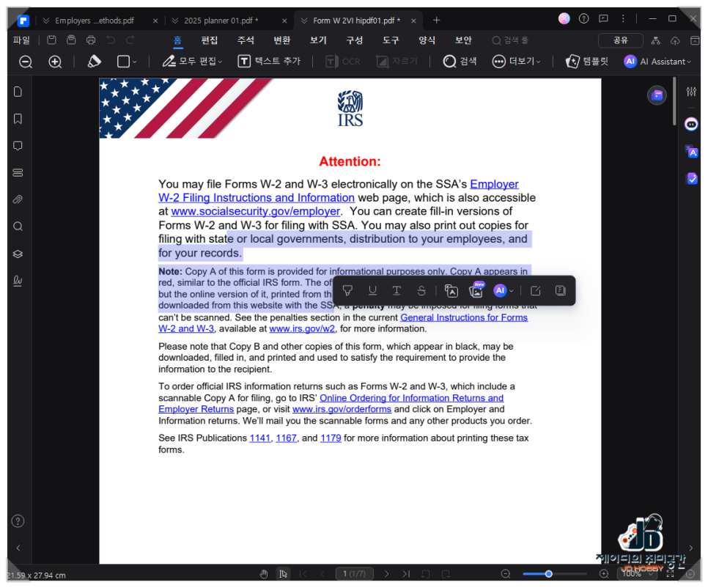The image size is (708, 588).
Task: Open the feedback message icon in title bar
Action: 603,18
